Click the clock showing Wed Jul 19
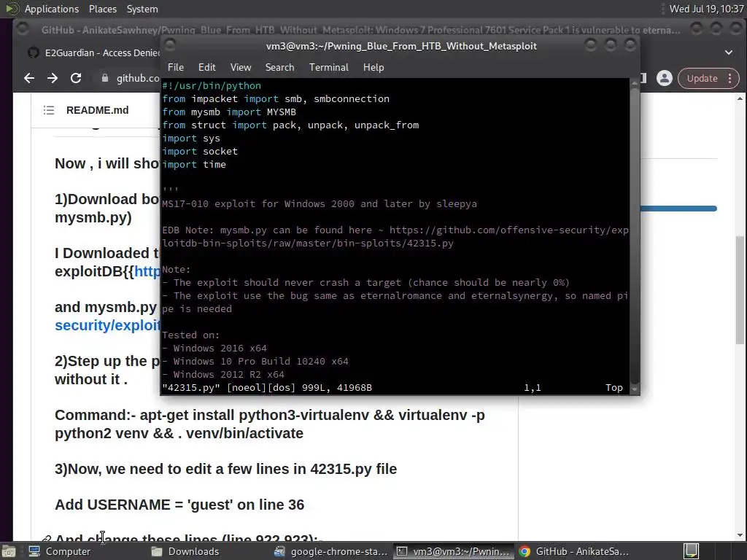Image resolution: width=747 pixels, height=560 pixels. (x=706, y=9)
